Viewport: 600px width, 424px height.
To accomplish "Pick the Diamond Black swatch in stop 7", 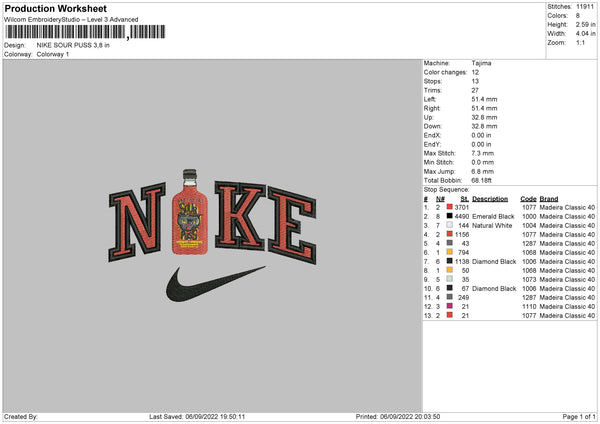I will click(450, 261).
